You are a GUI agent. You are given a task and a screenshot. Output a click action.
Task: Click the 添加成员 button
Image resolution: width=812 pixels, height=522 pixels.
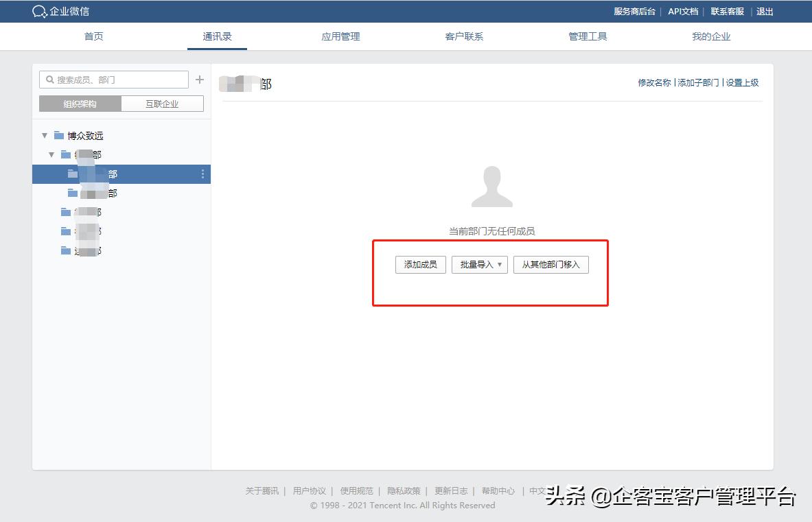(419, 264)
